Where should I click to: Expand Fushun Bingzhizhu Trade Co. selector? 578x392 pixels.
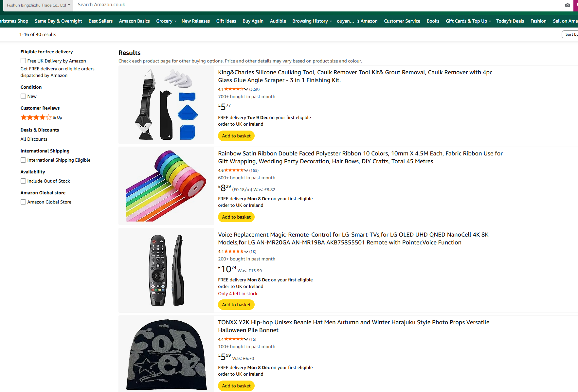click(x=38, y=5)
